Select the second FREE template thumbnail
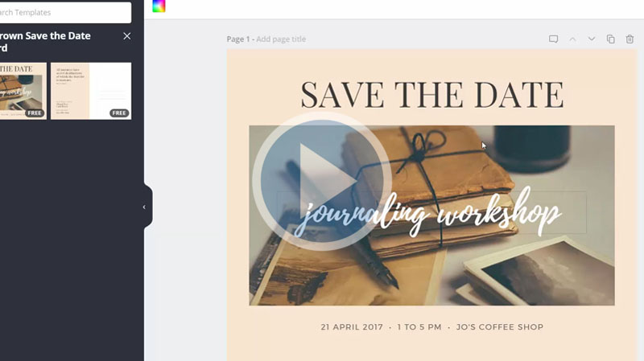This screenshot has height=361, width=644. click(91, 91)
